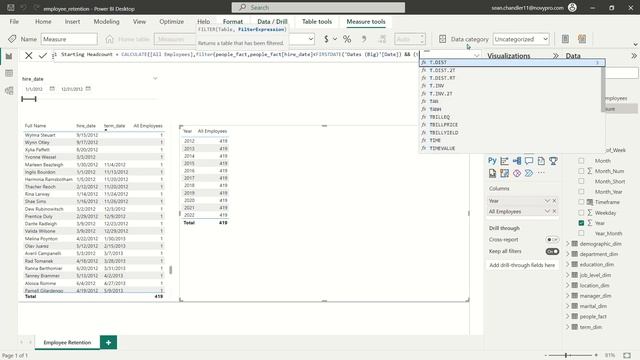Check the Month field checkbox

[581, 161]
